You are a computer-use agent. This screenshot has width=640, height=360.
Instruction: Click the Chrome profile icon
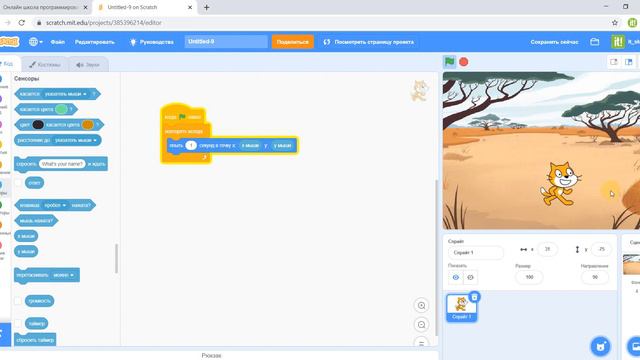[633, 23]
